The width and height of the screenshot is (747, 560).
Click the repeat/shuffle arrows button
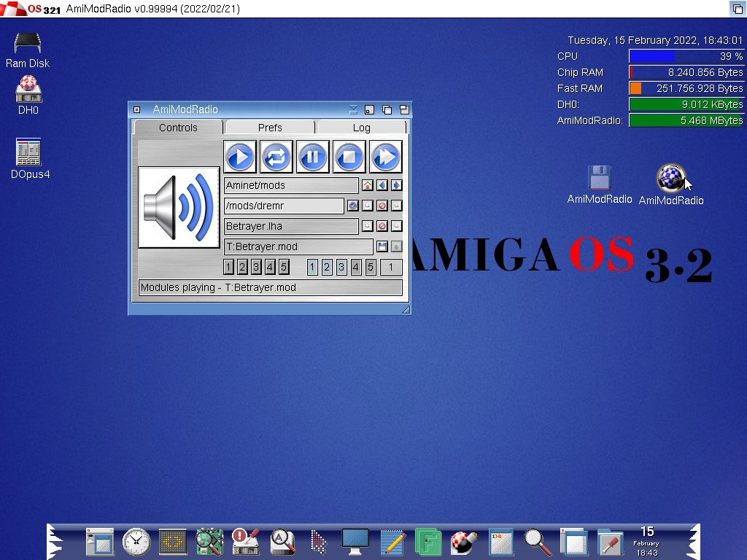(276, 157)
